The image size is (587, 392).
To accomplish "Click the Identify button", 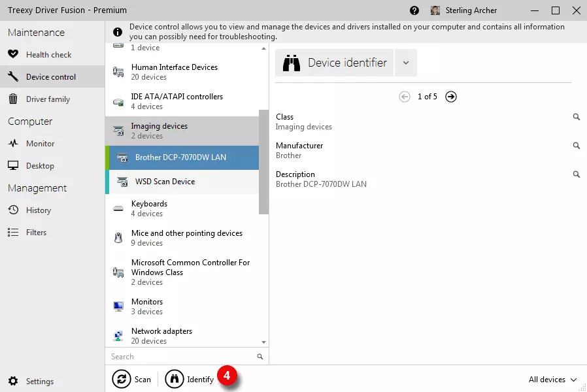I will 190,380.
